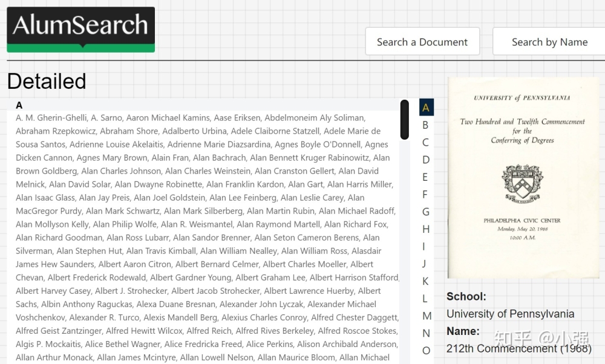
Task: Go to letter E names
Action: coord(425,177)
